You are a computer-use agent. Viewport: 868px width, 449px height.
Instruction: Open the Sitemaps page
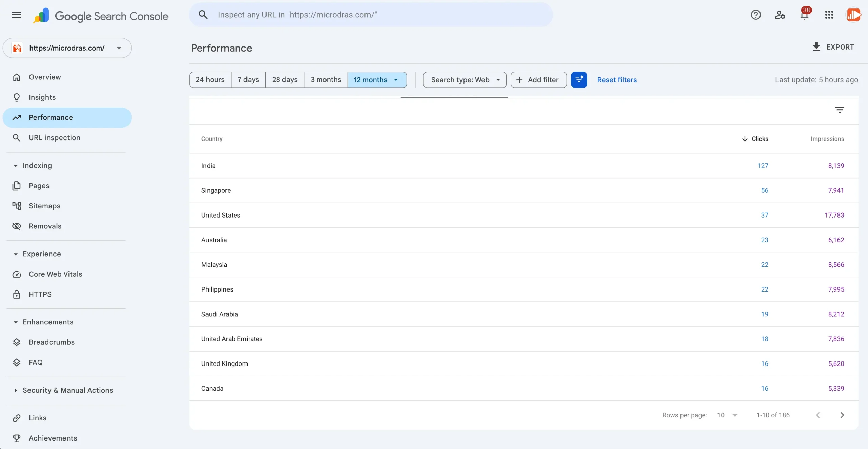[67, 206]
